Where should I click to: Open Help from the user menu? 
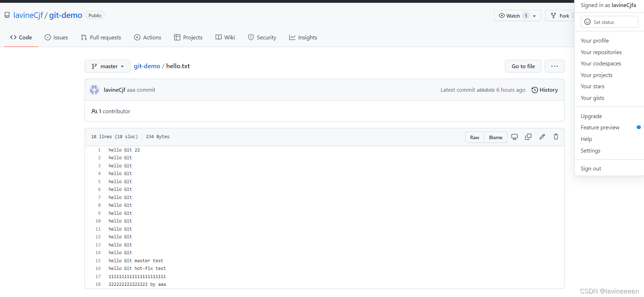point(586,139)
